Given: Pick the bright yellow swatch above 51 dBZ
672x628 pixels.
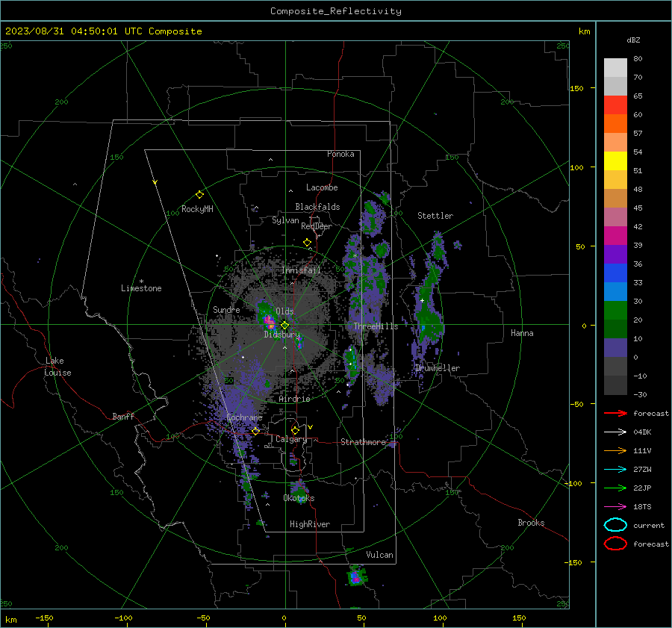Looking at the screenshot, I should click(x=615, y=161).
